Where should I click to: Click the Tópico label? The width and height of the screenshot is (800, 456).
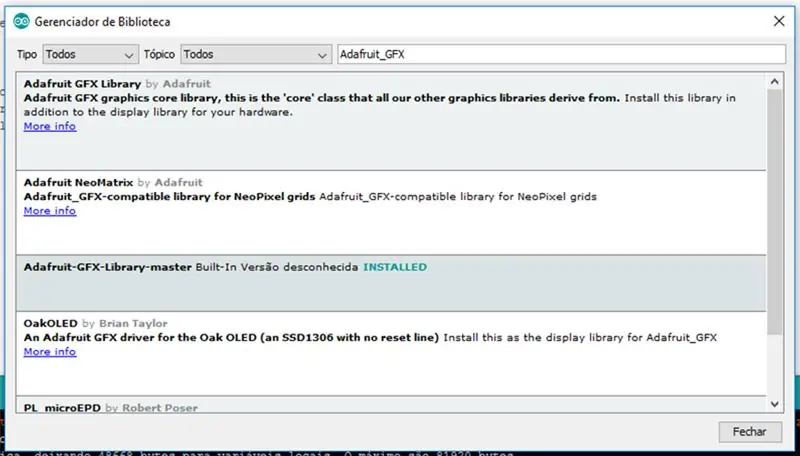tap(159, 54)
